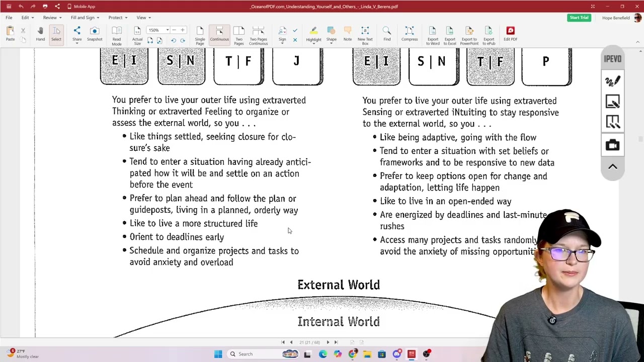
Task: Click the blue checkmark tool
Action: [295, 31]
